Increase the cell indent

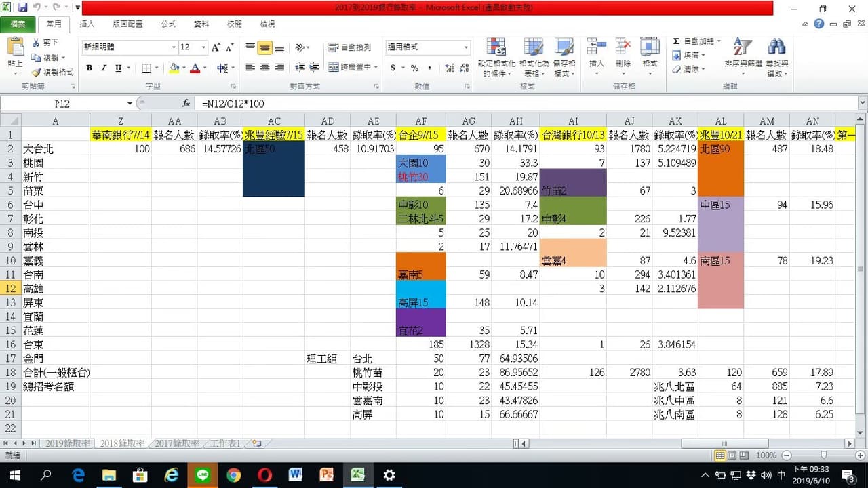point(314,68)
